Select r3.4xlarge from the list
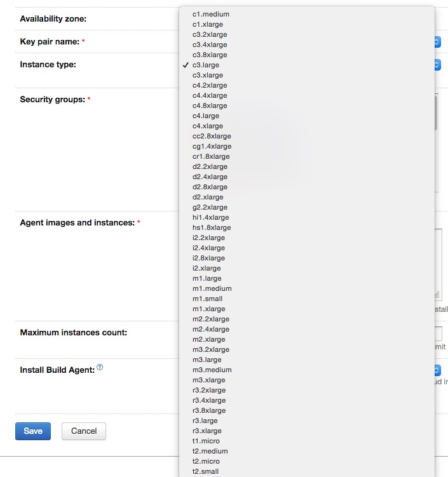This screenshot has width=448, height=477. tap(307, 400)
